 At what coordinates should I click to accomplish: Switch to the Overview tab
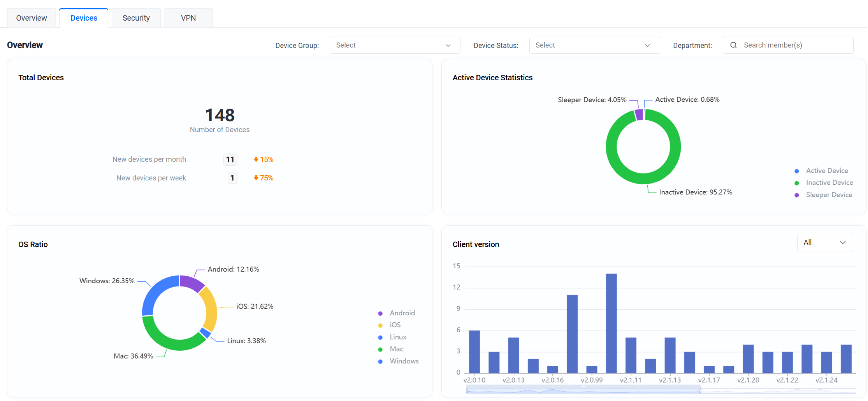pos(32,18)
